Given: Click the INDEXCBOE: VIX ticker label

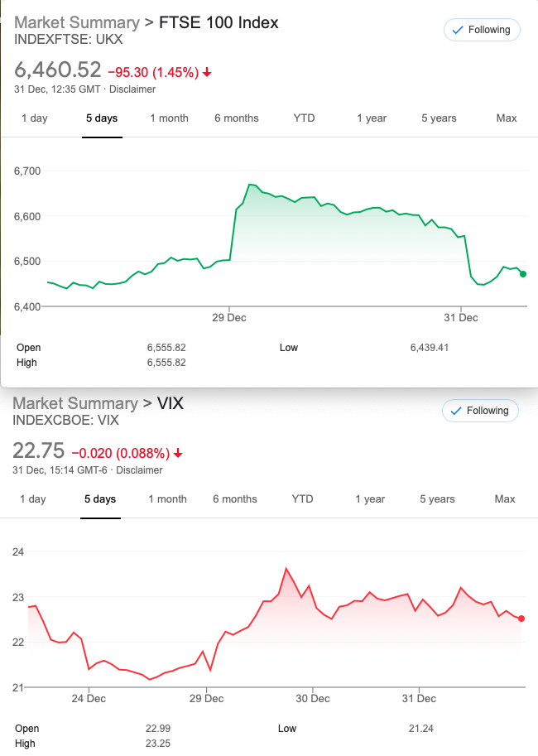Looking at the screenshot, I should [65, 421].
